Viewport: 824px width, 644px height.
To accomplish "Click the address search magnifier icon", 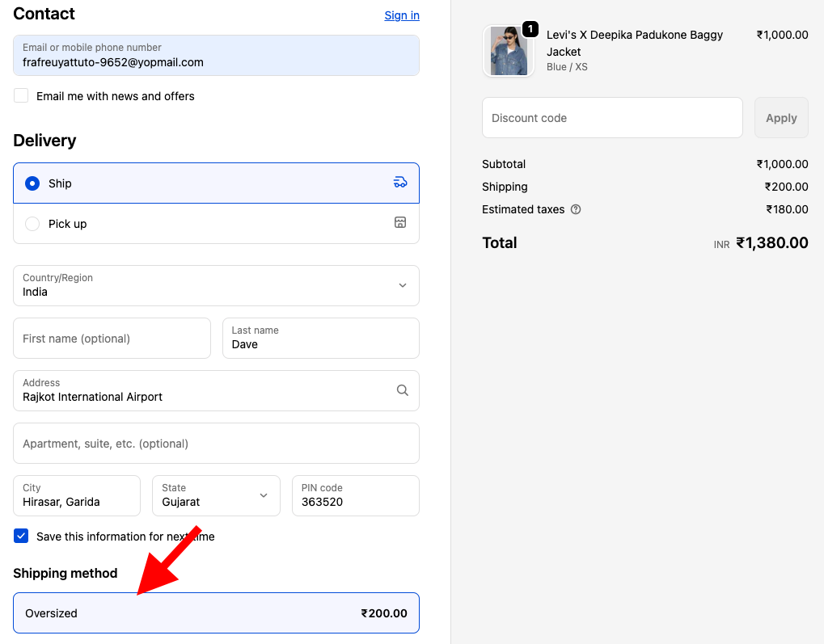I will coord(403,390).
